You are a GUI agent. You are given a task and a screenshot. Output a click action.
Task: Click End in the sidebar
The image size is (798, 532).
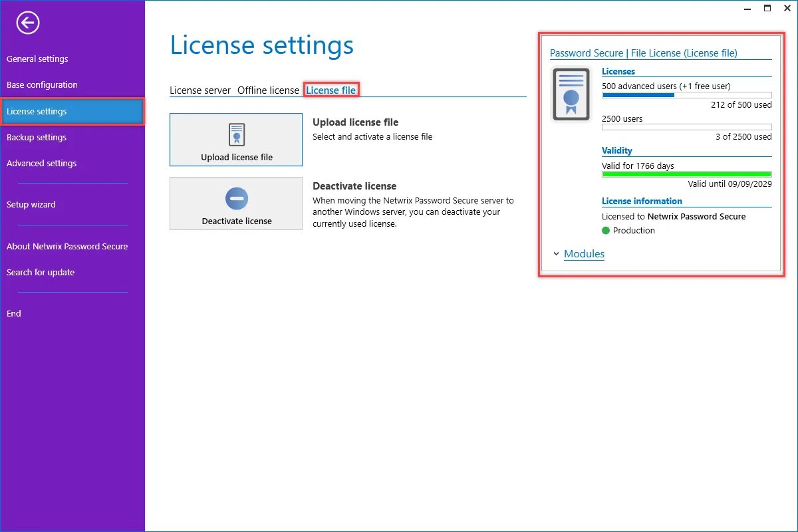point(14,314)
